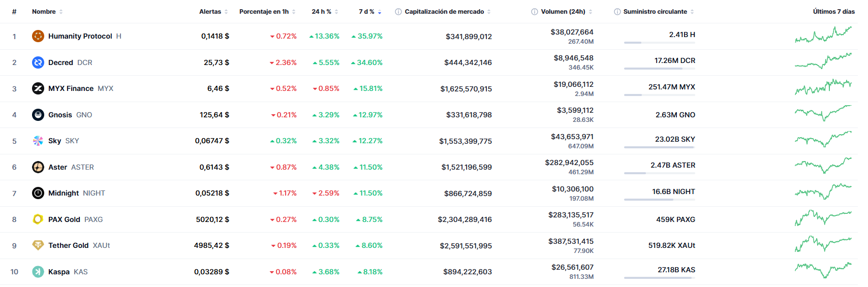Sort table by 24 h % column
868x287 pixels.
tap(321, 12)
